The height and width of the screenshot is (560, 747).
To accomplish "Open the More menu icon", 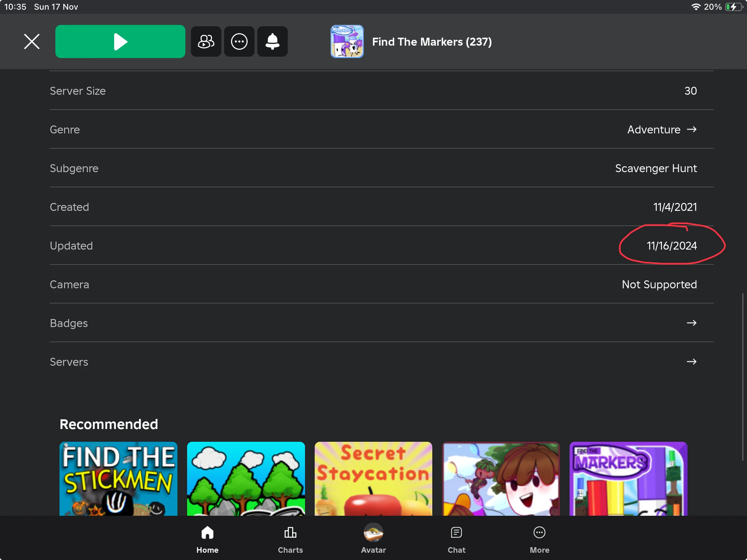I will pyautogui.click(x=539, y=532).
